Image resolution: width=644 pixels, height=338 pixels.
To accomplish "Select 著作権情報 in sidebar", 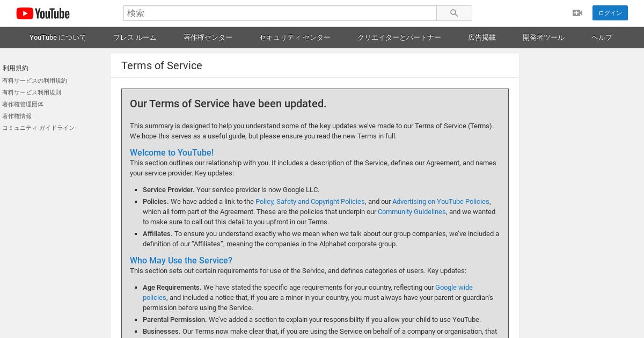I will (17, 116).
